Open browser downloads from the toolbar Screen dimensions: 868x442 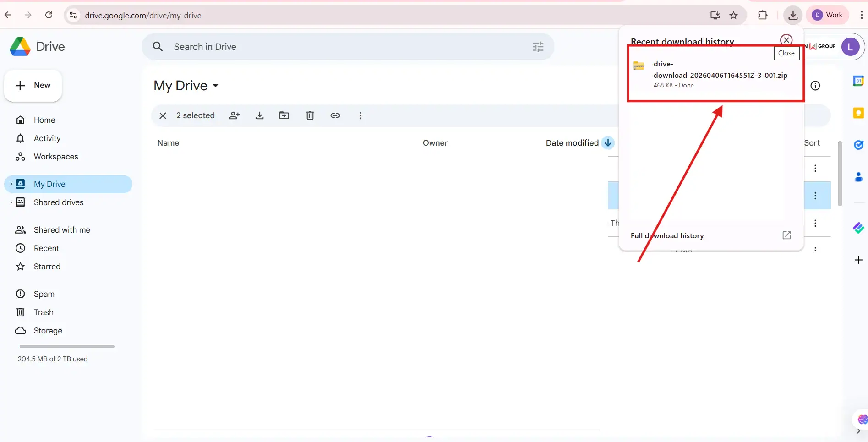pos(793,15)
